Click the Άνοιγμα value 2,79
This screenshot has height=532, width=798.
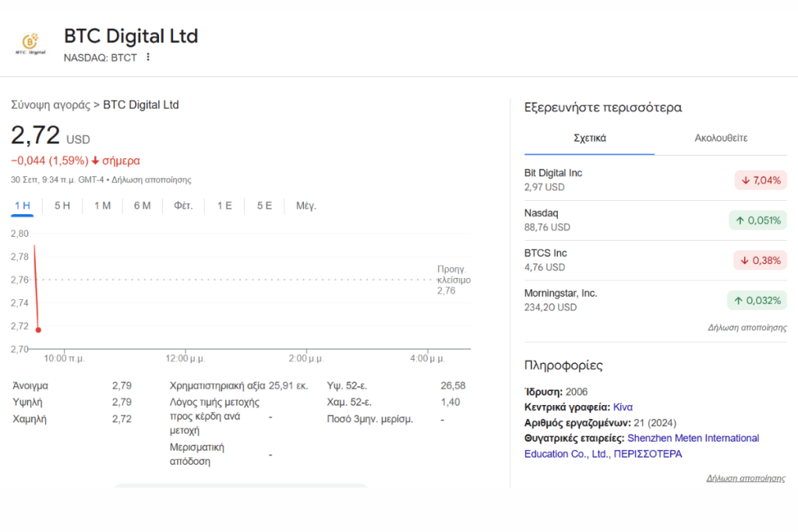tap(122, 386)
